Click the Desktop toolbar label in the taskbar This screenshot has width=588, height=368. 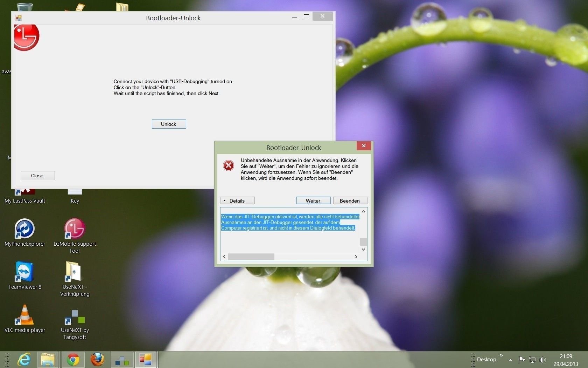pos(486,360)
